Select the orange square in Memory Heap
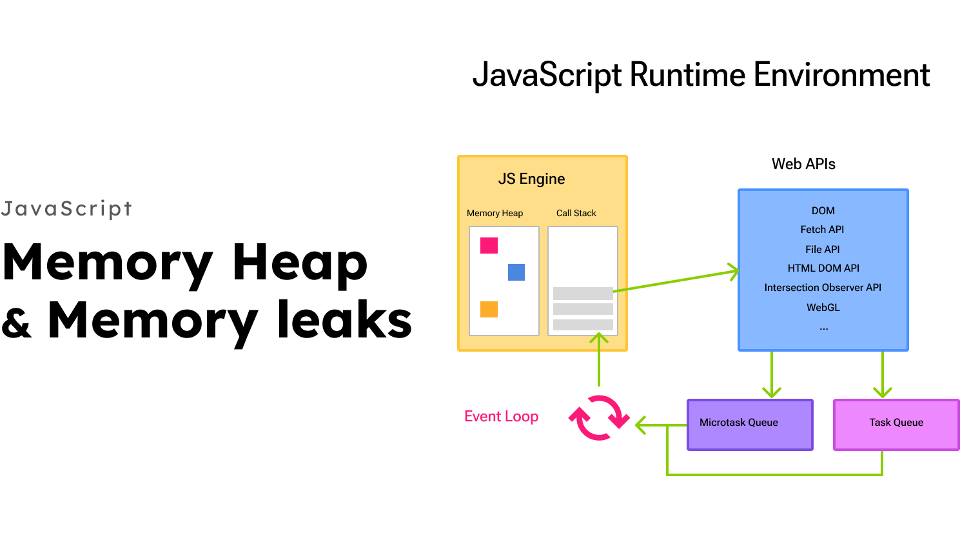980x542 pixels. (488, 310)
